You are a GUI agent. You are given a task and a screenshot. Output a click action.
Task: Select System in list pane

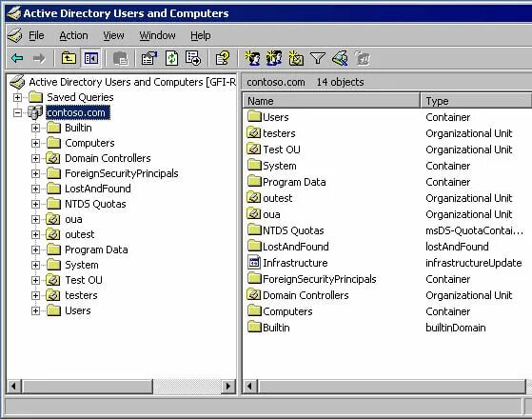280,166
